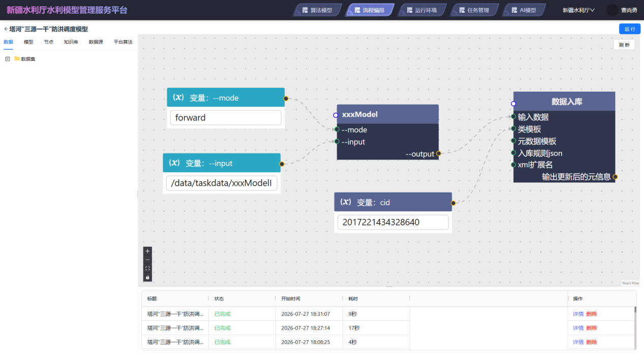Expand the 数据集 tree node
Screen dimensions: 644x357
(8, 59)
